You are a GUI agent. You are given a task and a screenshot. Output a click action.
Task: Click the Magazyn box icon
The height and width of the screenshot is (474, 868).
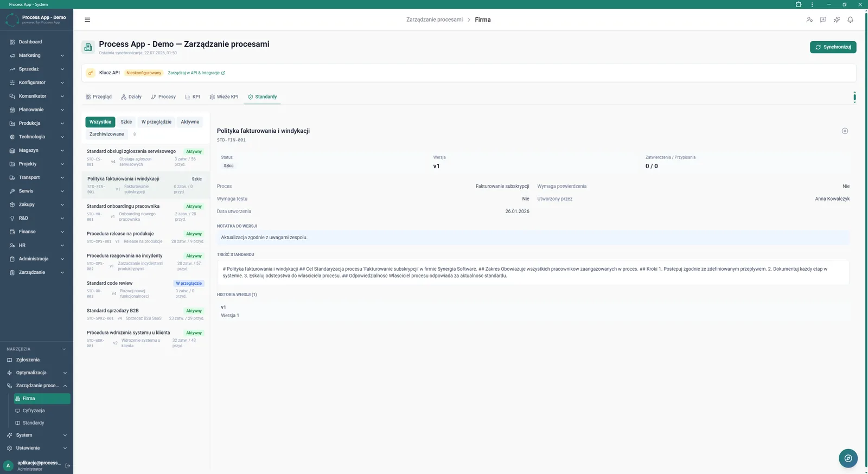pyautogui.click(x=12, y=150)
